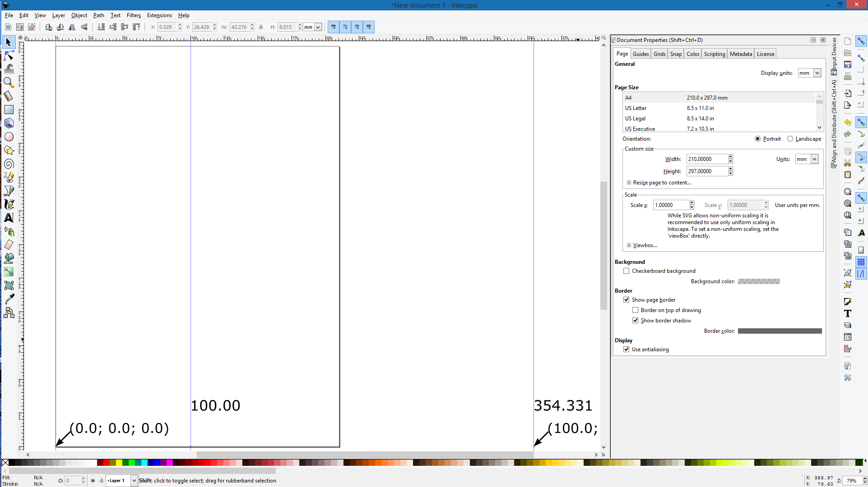Image resolution: width=868 pixels, height=487 pixels.
Task: Click the Border color swatch
Action: point(780,331)
